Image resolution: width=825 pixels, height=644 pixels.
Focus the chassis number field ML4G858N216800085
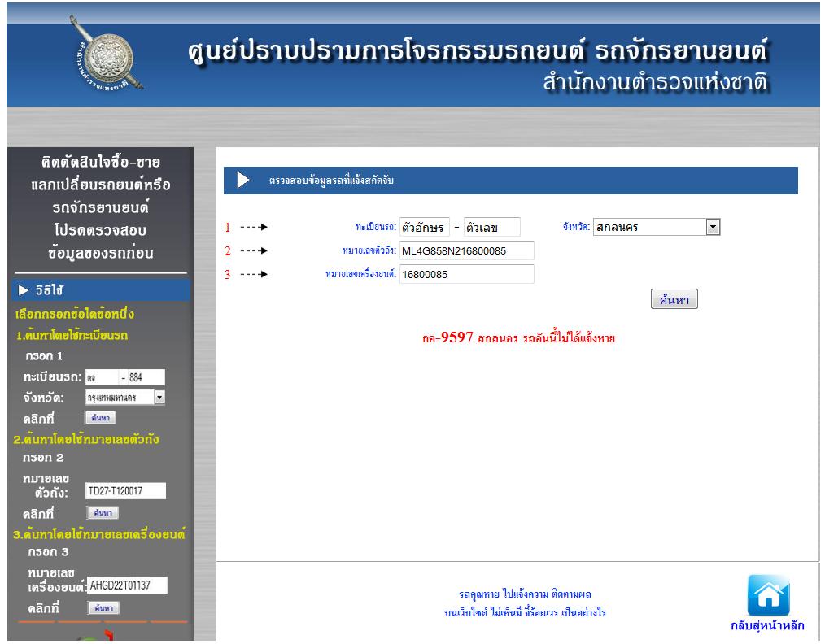tap(466, 251)
